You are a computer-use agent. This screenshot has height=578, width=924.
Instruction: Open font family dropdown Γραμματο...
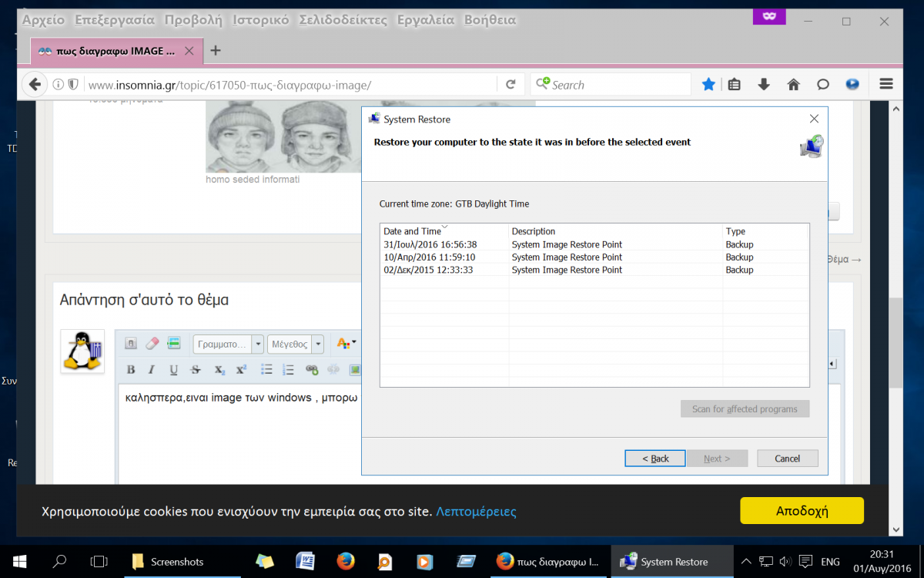point(229,344)
